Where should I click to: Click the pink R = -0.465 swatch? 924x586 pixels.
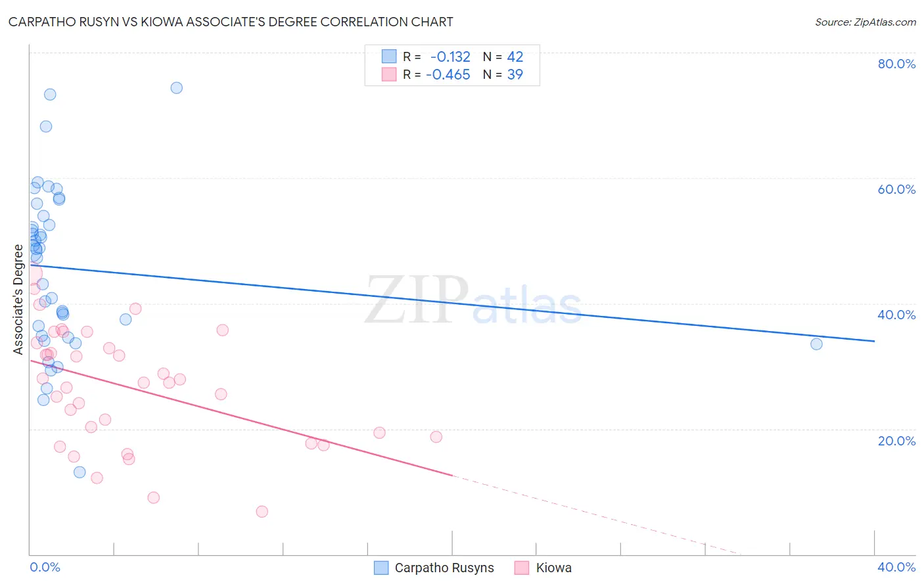coord(389,74)
